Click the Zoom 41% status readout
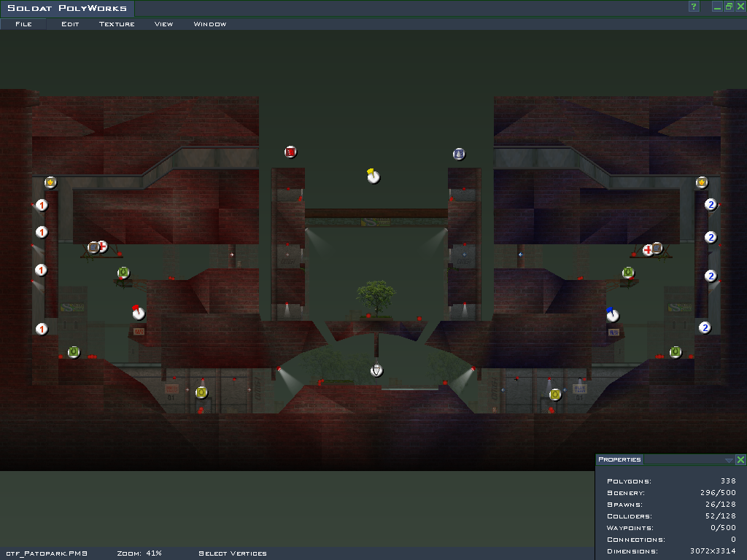 point(139,553)
